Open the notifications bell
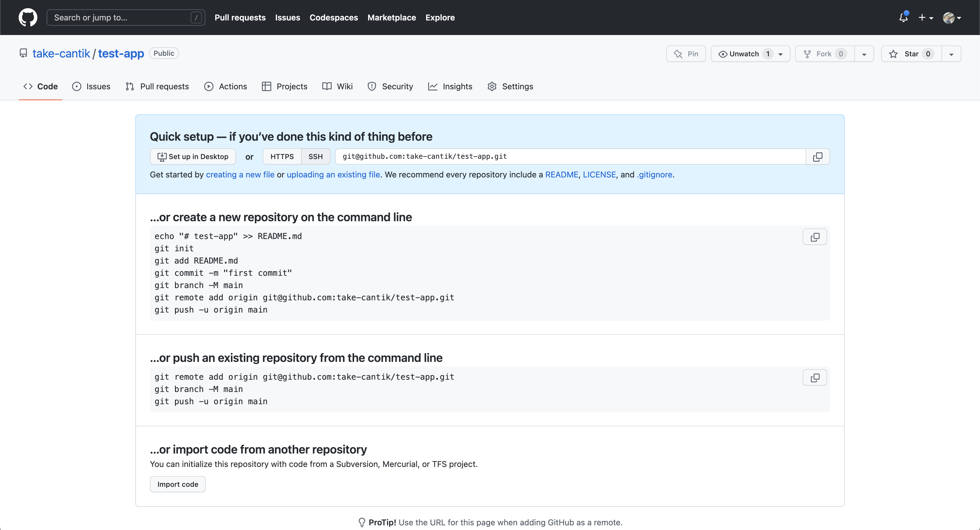Screen dimensions: 980x530 tap(904, 18)
